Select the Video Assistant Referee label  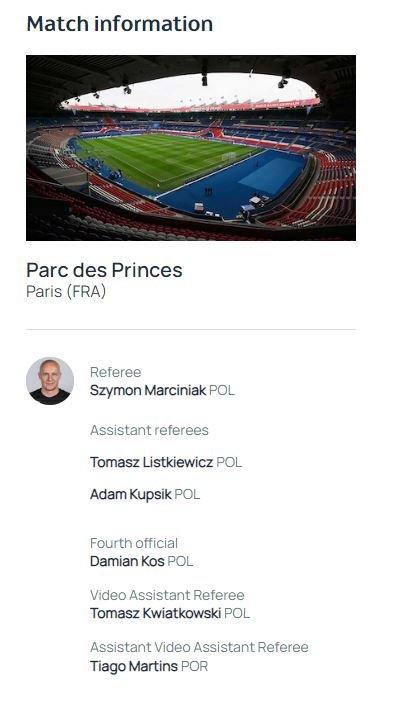pos(167,595)
